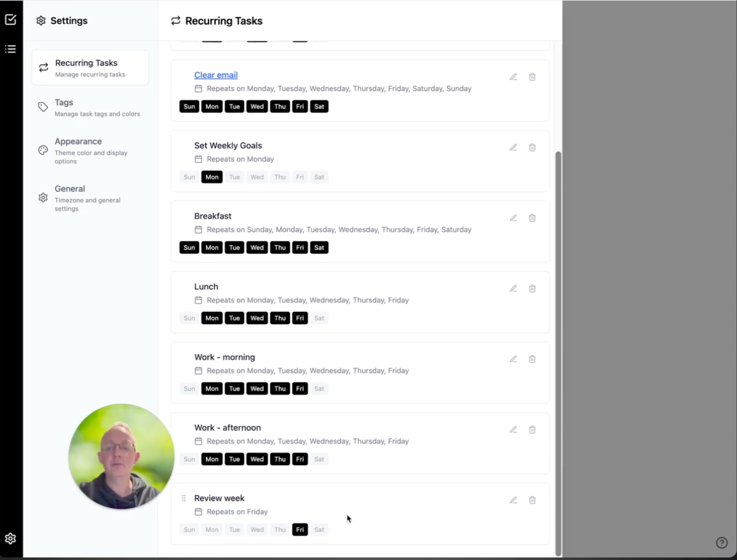Disable Fri for Review week

pyautogui.click(x=300, y=530)
